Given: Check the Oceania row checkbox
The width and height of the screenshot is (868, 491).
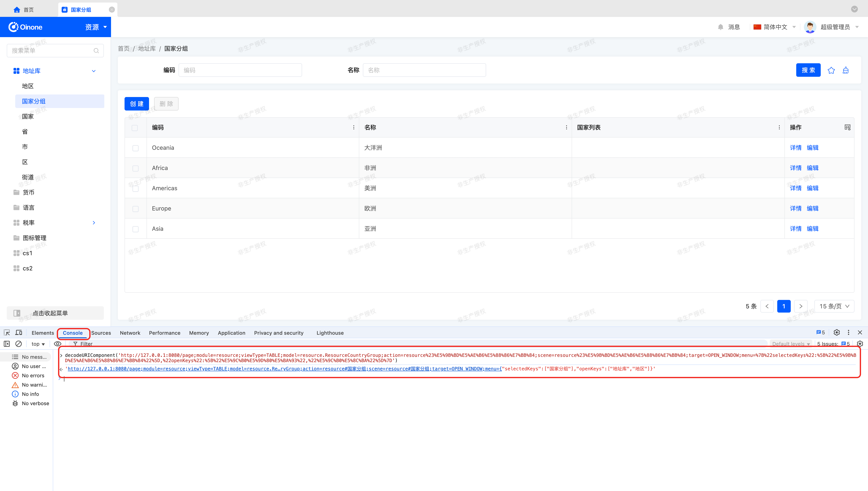Looking at the screenshot, I should [135, 148].
